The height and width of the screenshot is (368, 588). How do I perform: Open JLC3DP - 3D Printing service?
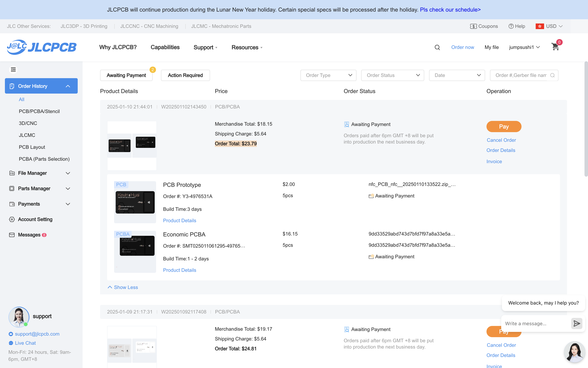[84, 26]
